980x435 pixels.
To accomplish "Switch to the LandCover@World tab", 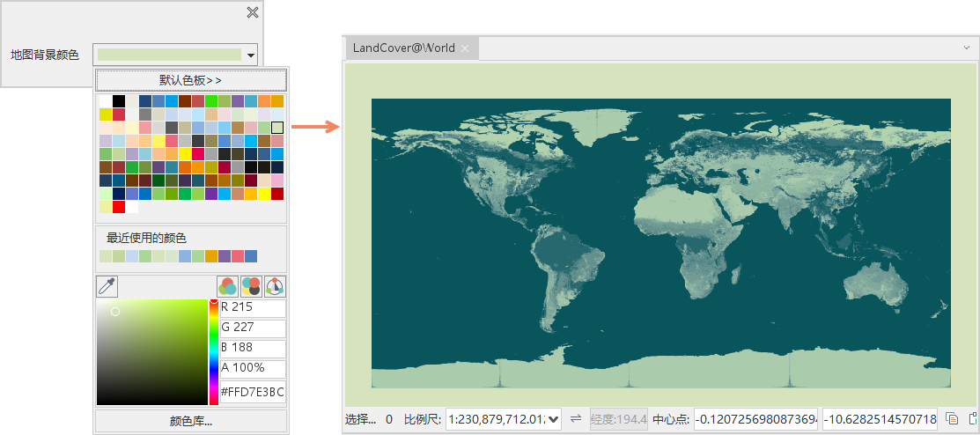I will click(404, 48).
